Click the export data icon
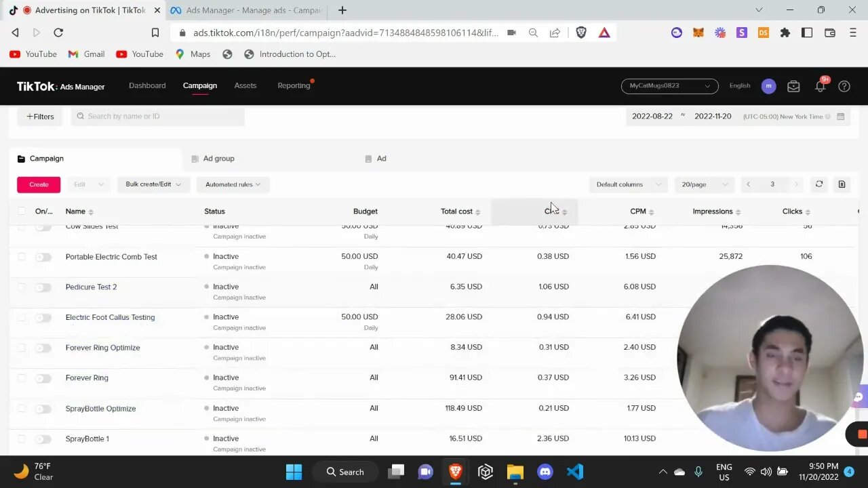The height and width of the screenshot is (488, 868). 842,184
